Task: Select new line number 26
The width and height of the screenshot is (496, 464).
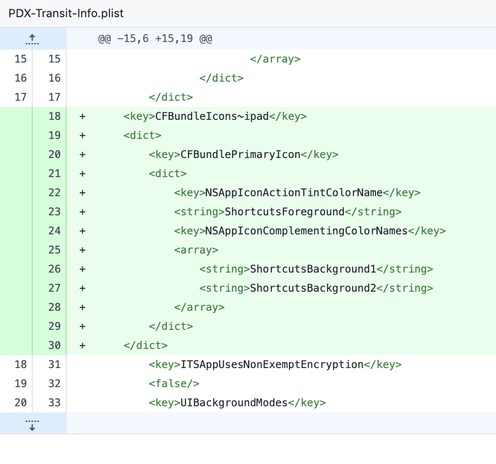Action: 54,269
